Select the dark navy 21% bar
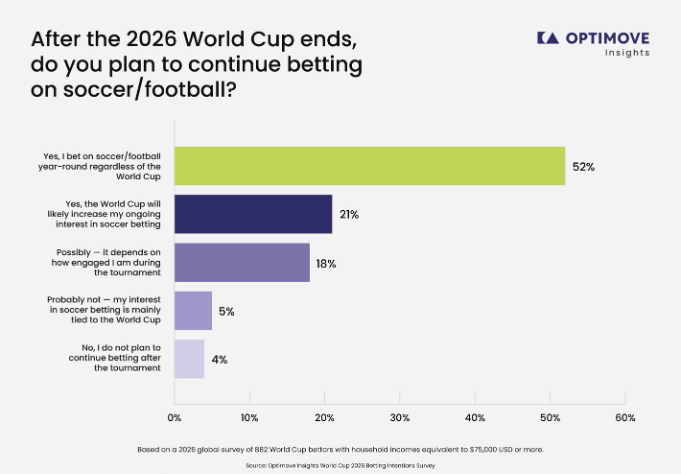Screen dimensions: 681x474 pyautogui.click(x=253, y=214)
